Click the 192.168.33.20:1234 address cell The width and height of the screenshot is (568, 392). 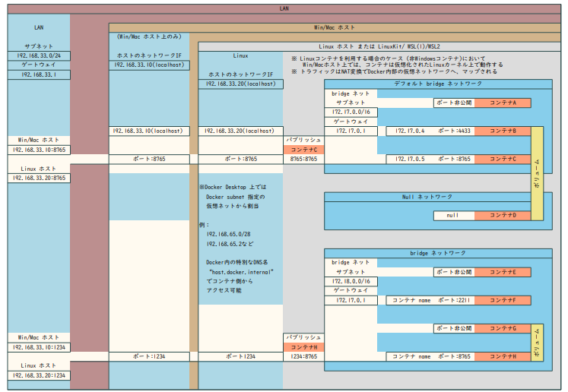tap(39, 375)
